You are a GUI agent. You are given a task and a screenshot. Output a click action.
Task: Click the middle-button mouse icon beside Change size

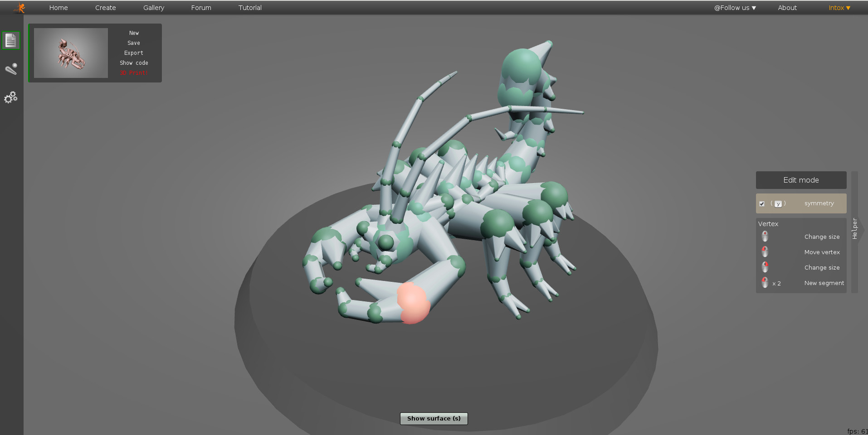coord(765,237)
